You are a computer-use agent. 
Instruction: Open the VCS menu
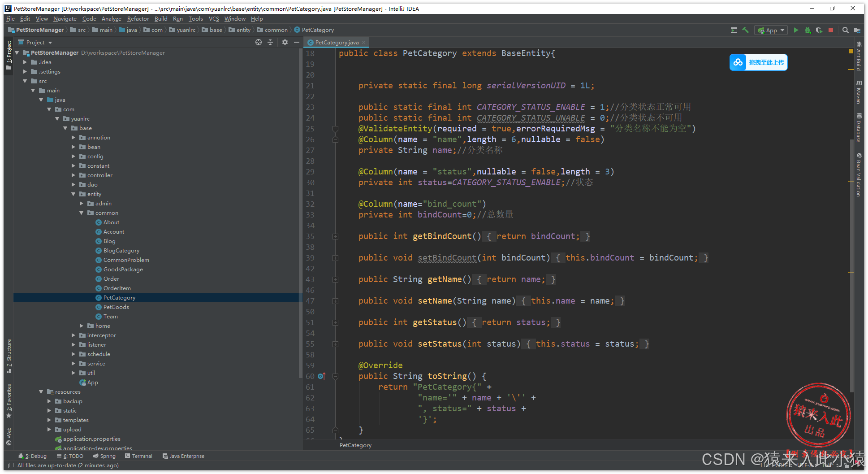pos(214,19)
